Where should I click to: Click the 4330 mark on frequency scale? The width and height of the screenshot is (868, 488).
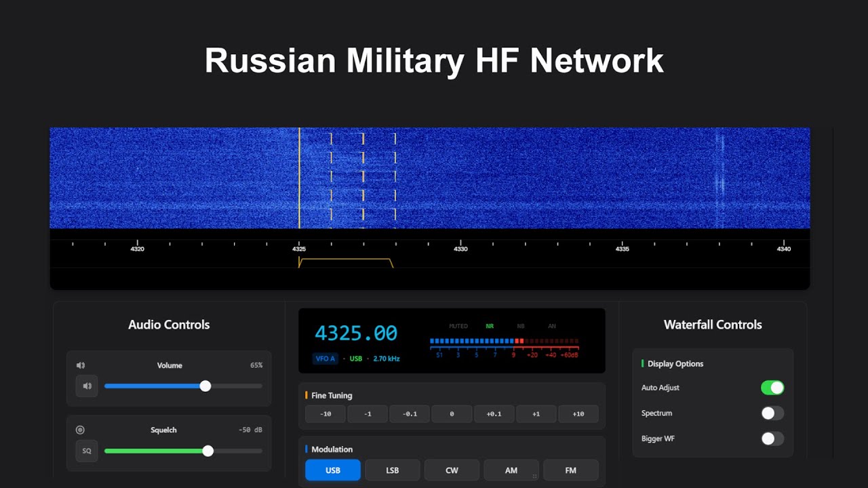point(460,249)
